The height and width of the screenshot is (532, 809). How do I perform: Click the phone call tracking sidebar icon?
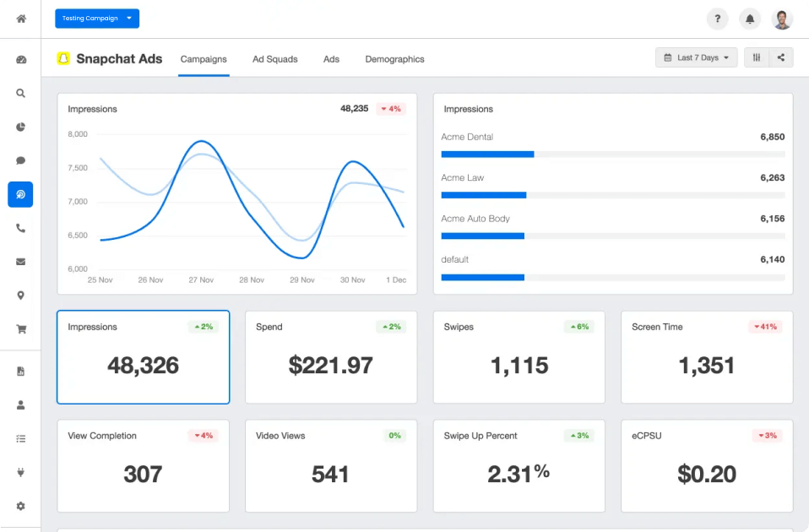tap(20, 228)
